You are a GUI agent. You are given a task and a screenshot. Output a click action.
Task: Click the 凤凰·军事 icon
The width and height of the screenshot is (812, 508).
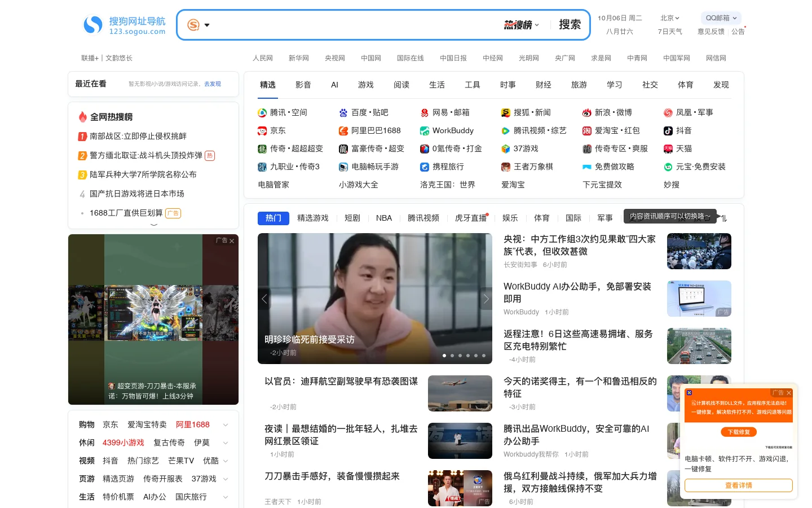668,113
